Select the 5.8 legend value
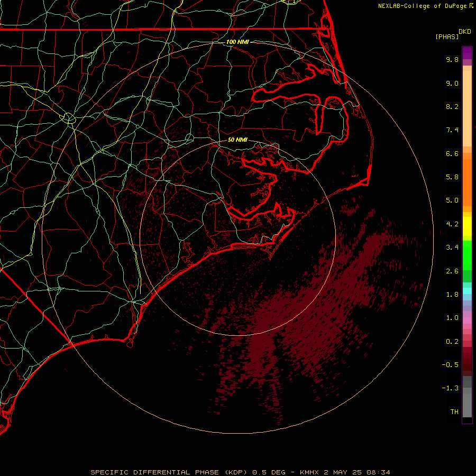Screen dimensions: 476x476 (452, 177)
